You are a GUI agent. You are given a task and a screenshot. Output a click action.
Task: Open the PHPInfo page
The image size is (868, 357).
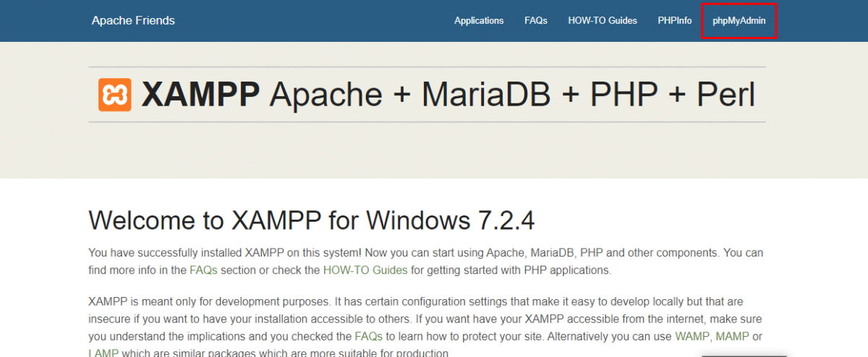tap(675, 20)
